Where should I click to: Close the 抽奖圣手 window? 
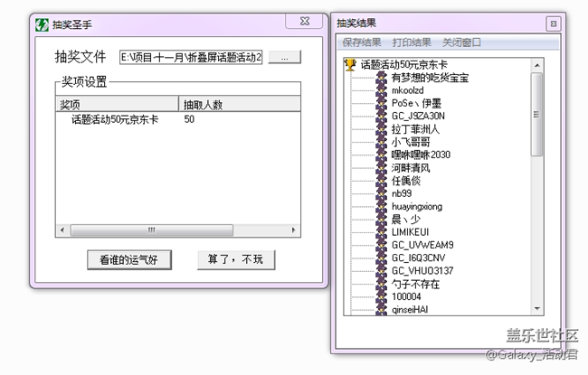(305, 22)
